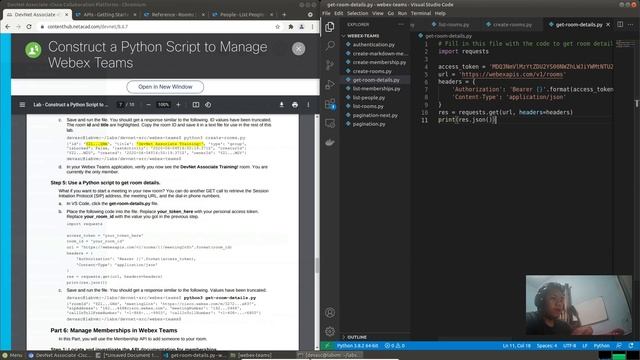Open list-memberships.py in the Explorer

pos(376,89)
